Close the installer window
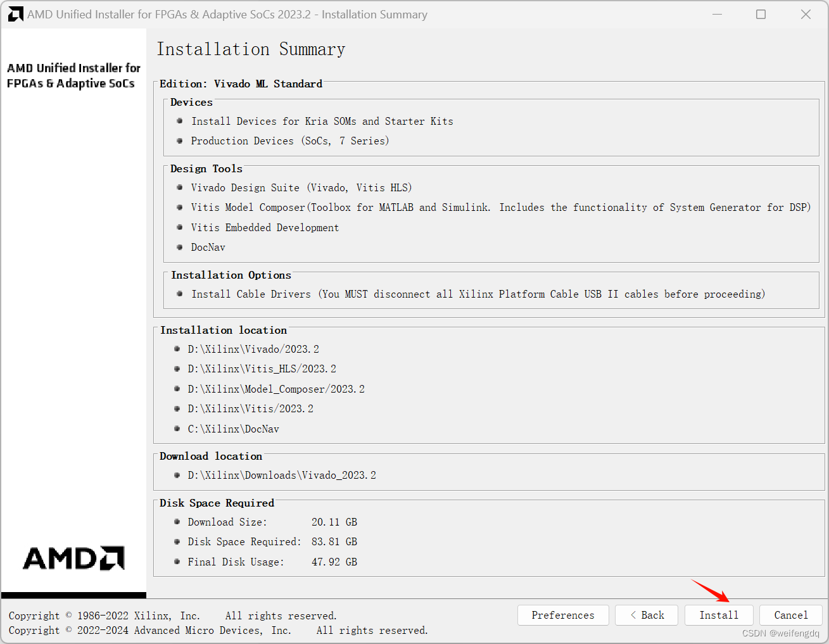Screen dimensions: 829x644 (x=806, y=14)
